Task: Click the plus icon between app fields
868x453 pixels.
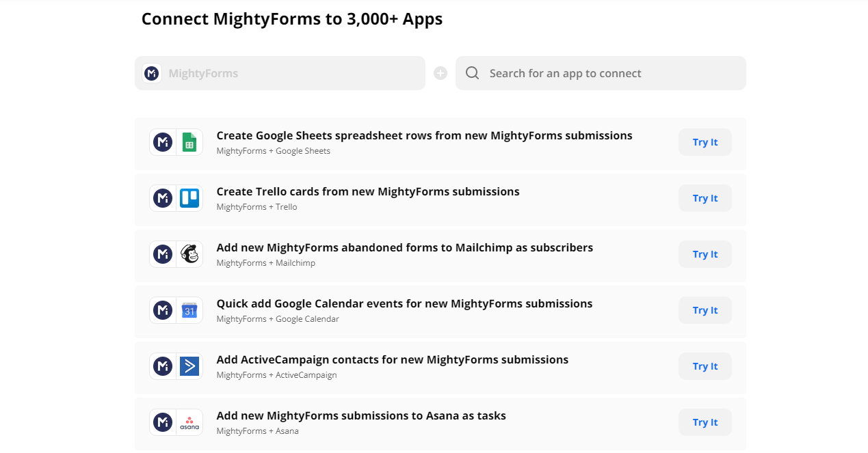Action: pyautogui.click(x=440, y=73)
